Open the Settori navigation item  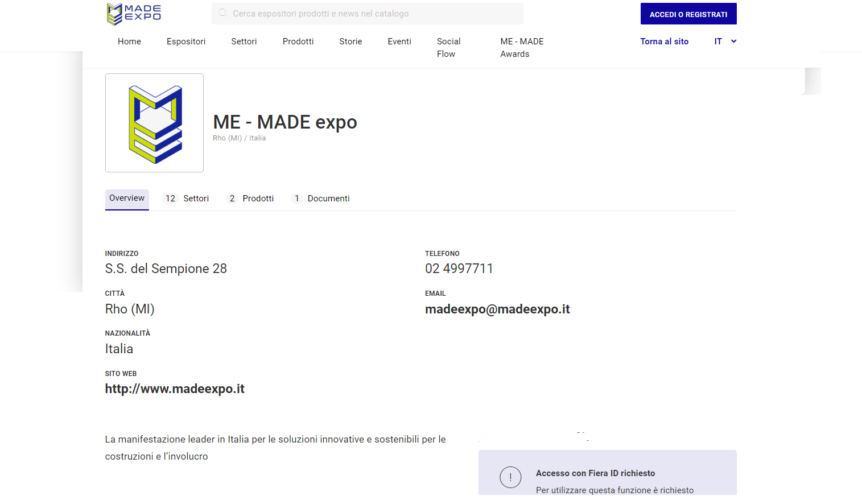(x=244, y=42)
